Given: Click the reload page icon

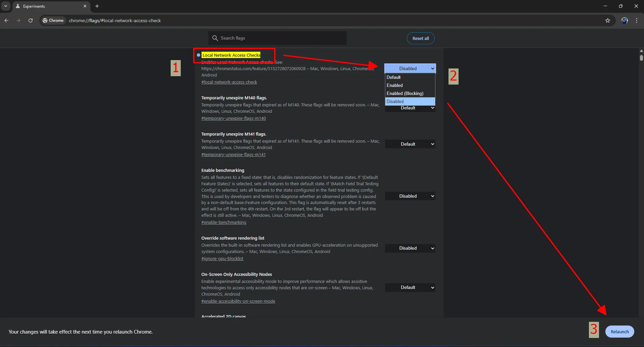Looking at the screenshot, I should (31, 20).
